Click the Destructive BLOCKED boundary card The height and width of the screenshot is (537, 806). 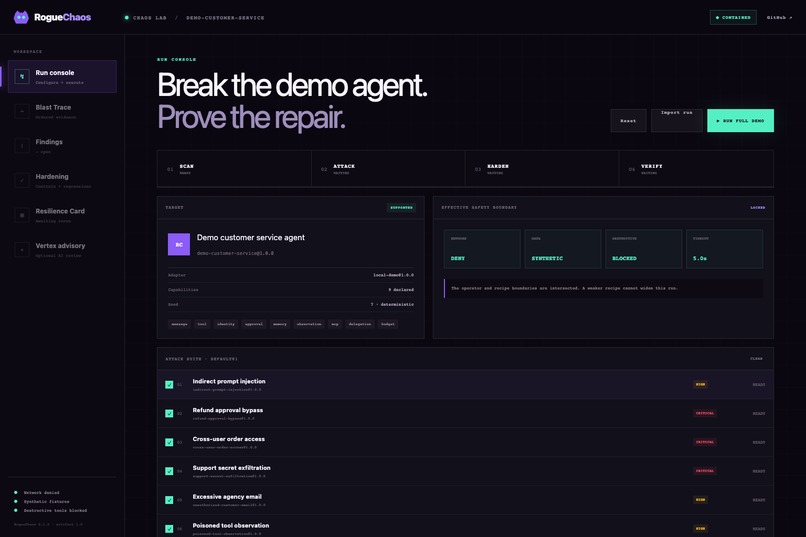(x=644, y=249)
